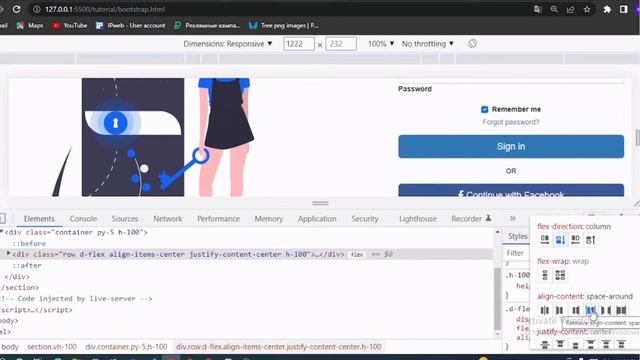Open the Security tab
This screenshot has width=640, height=360.
pos(365,219)
